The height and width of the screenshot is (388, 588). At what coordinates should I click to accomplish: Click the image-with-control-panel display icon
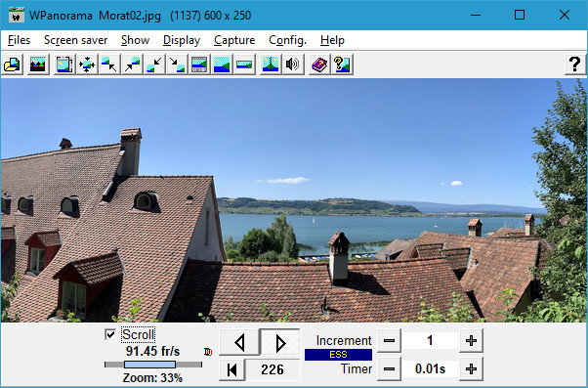click(x=199, y=65)
